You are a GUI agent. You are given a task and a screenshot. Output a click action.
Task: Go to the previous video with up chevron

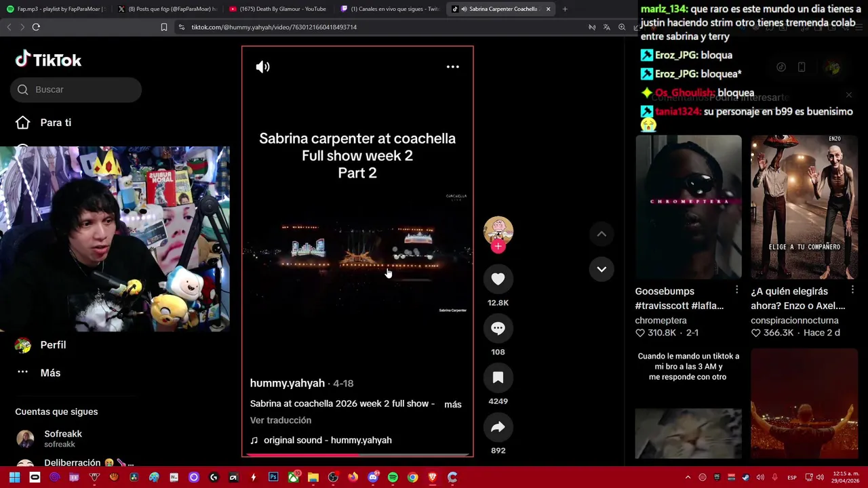tap(601, 234)
